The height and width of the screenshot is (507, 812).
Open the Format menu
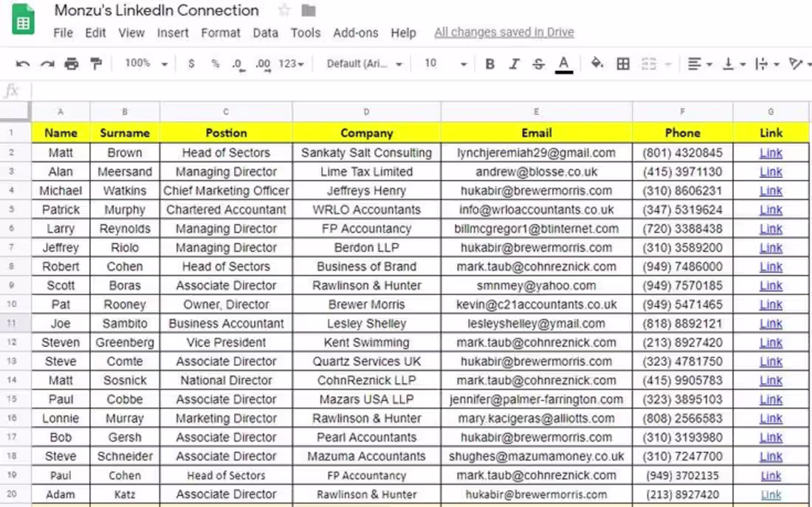click(221, 32)
